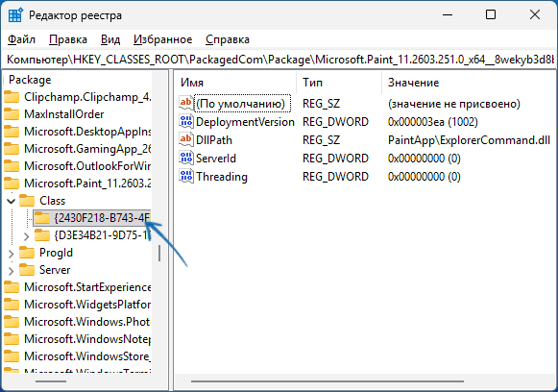The width and height of the screenshot is (558, 392).
Task: Maximize the Registry Editor window
Action: [491, 15]
